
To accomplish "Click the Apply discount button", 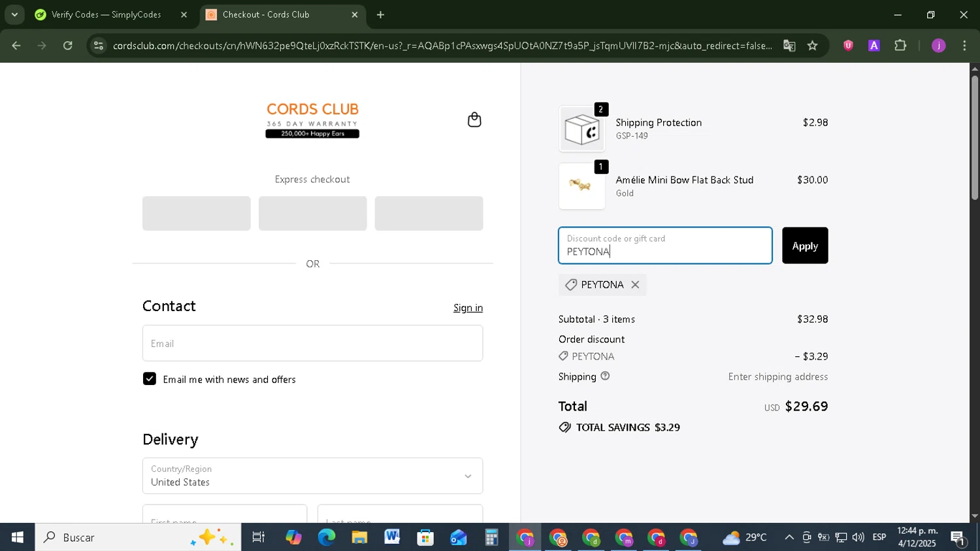I will (x=805, y=246).
